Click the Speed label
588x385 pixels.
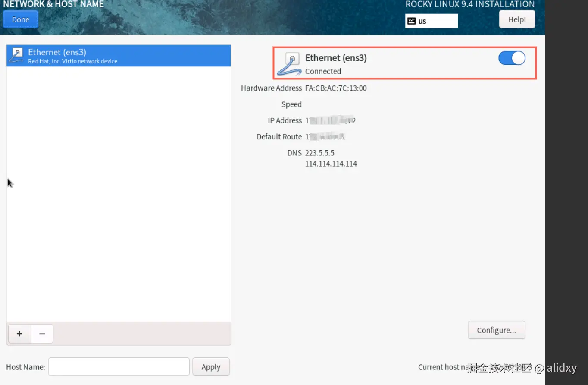pyautogui.click(x=291, y=104)
